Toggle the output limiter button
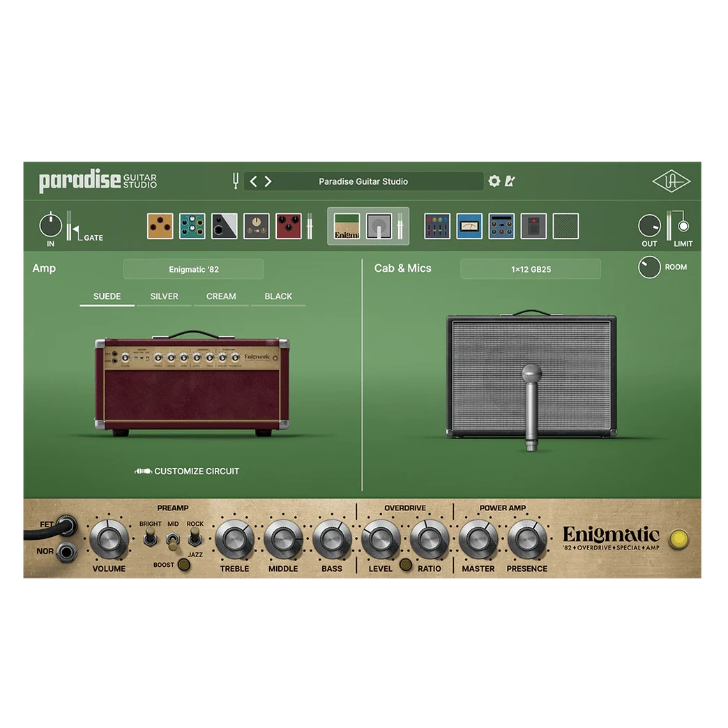 [x=683, y=226]
